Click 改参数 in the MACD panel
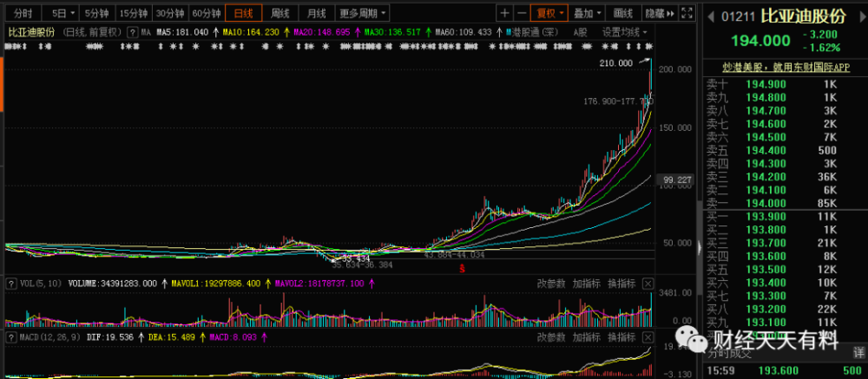Screen dimensions: 868x379 [x=551, y=337]
